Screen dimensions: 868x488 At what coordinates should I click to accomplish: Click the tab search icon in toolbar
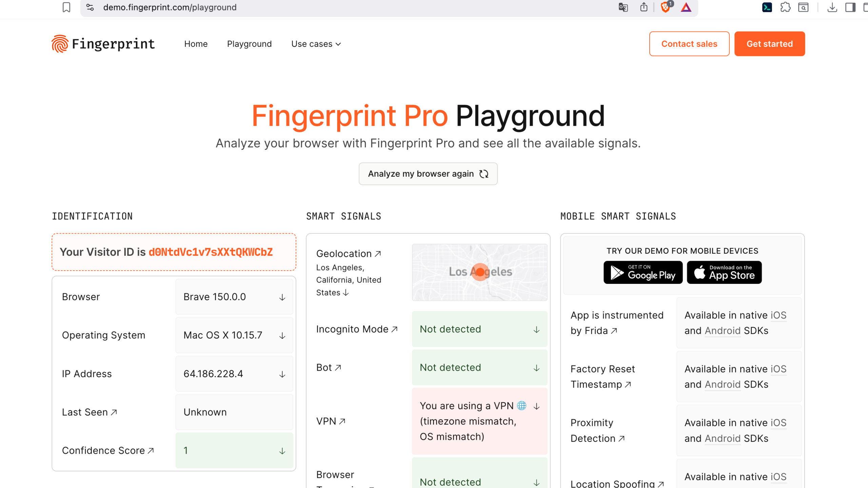click(x=803, y=7)
